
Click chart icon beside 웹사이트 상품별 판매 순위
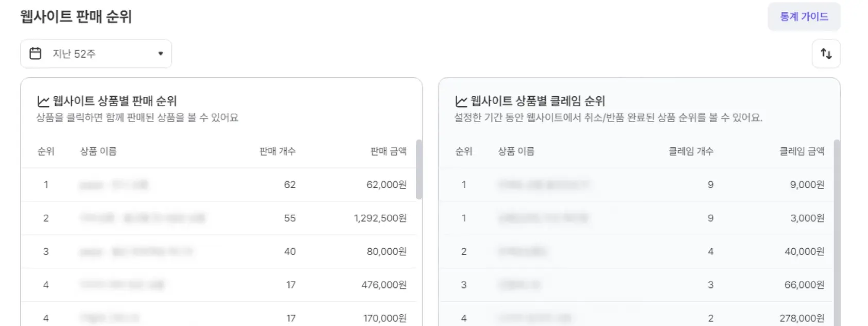point(43,101)
